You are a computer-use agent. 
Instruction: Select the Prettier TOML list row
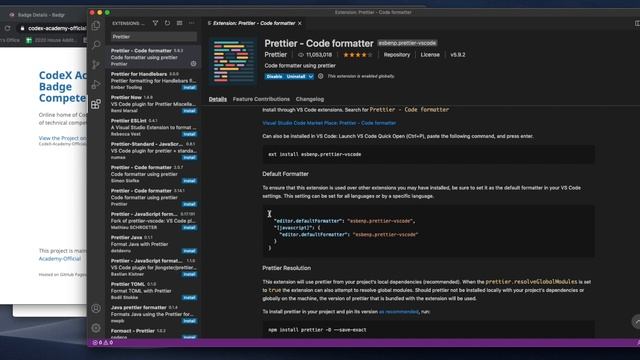coord(154,291)
